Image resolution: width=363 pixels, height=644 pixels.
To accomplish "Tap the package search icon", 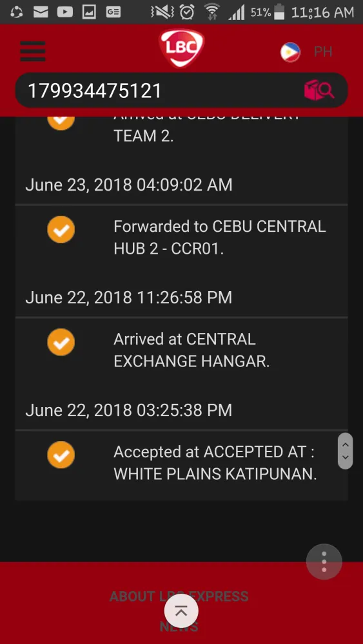I will coord(319,90).
